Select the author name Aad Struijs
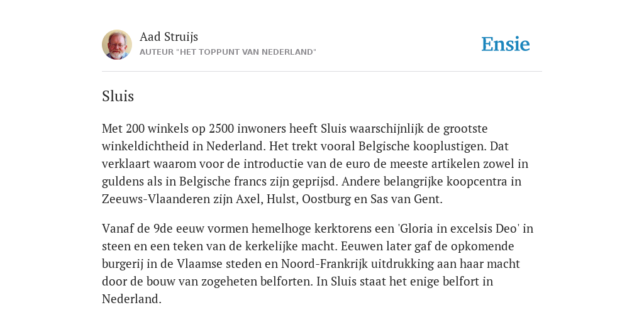The height and width of the screenshot is (322, 644). [169, 36]
